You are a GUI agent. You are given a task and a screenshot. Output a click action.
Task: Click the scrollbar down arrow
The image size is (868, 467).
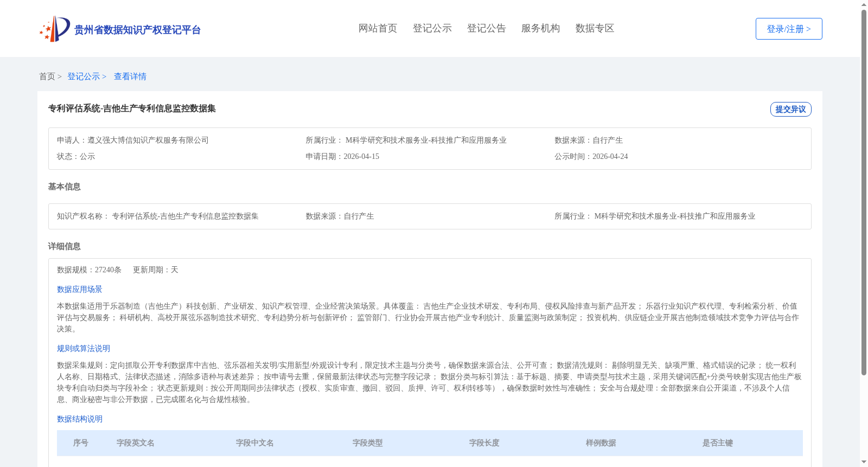click(864, 462)
